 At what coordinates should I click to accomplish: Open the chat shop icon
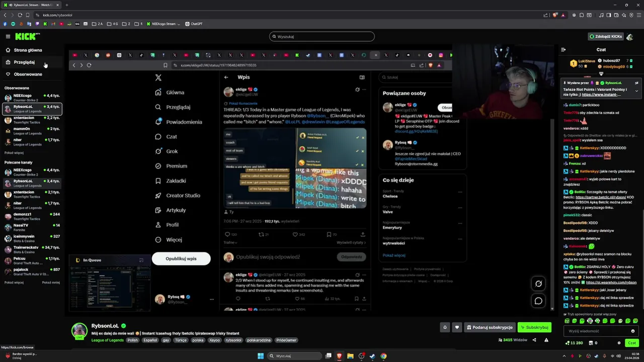pyautogui.click(x=590, y=343)
